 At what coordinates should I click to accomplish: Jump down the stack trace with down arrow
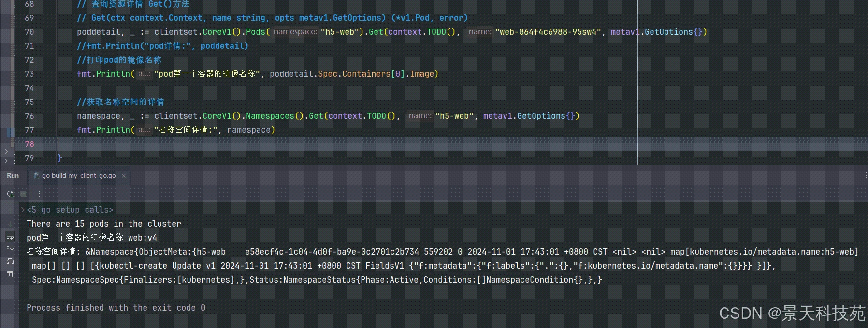tap(10, 224)
